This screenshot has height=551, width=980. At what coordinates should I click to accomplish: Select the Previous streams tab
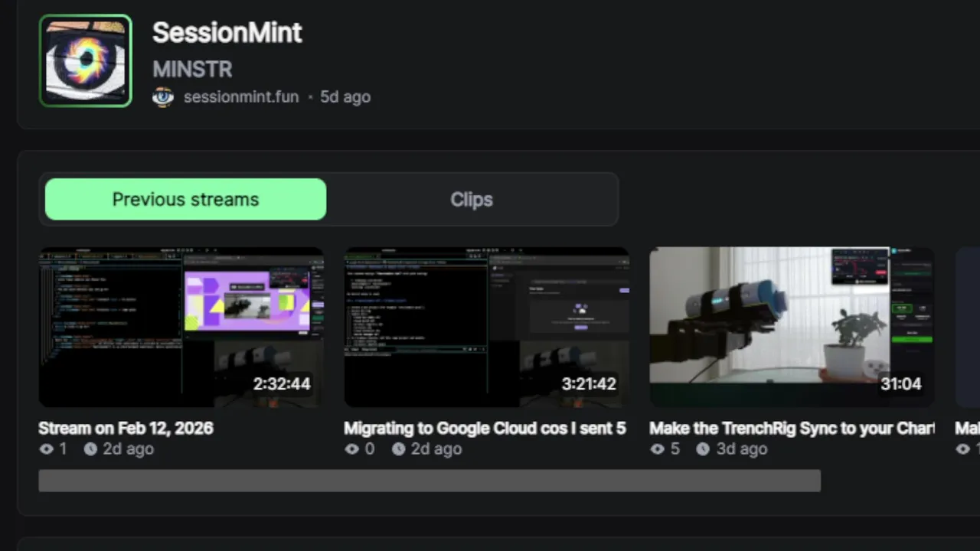(x=185, y=199)
